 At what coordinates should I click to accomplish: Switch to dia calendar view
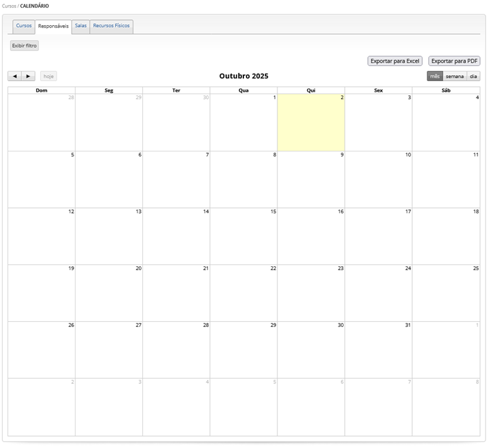click(x=473, y=76)
